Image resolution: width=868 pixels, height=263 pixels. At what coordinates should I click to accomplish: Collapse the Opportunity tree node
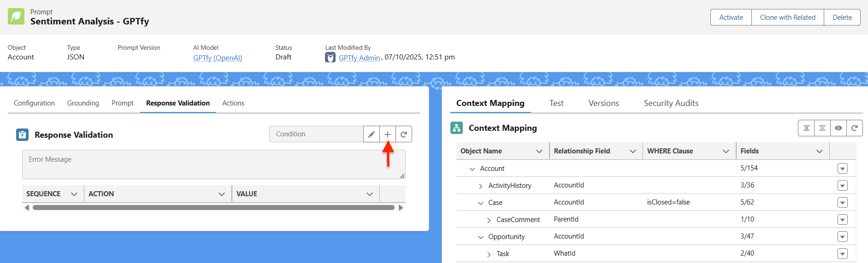(x=480, y=237)
